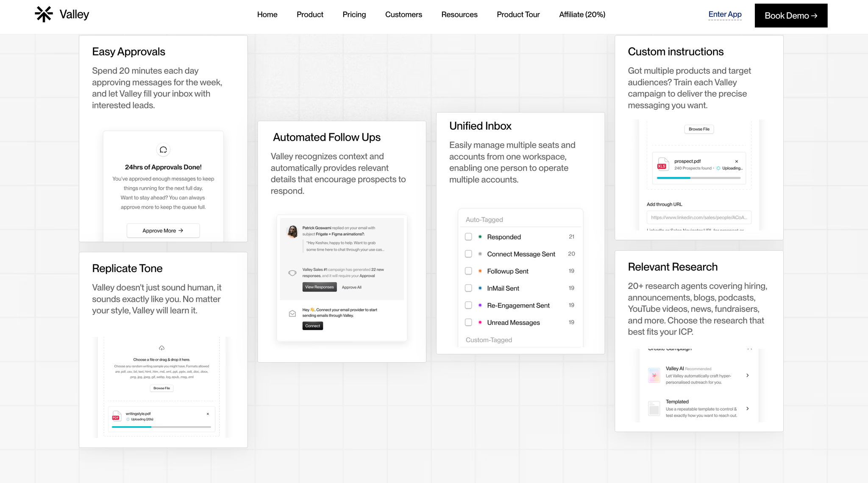Click the writingstyle.pdf file name
868x483 pixels.
pos(138,414)
